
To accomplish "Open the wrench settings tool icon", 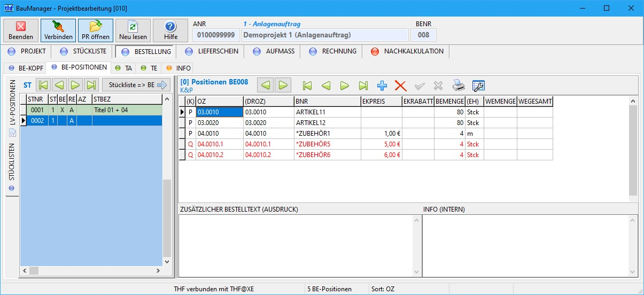I will 478,86.
